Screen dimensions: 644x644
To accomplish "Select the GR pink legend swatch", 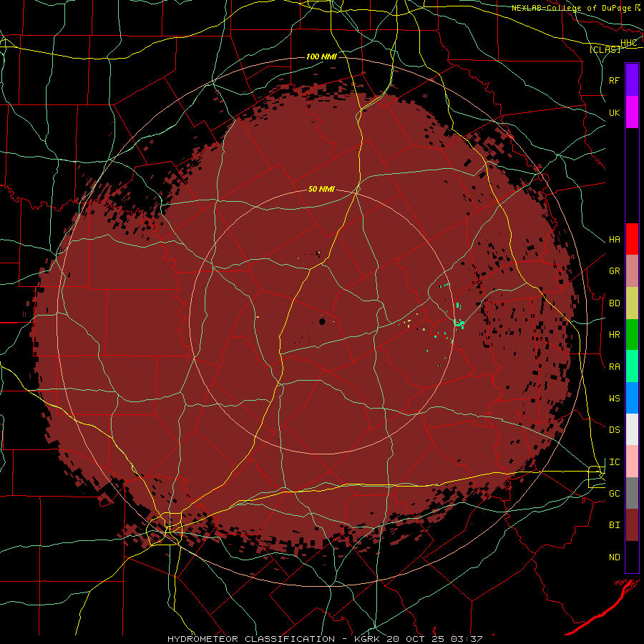I will click(x=632, y=271).
